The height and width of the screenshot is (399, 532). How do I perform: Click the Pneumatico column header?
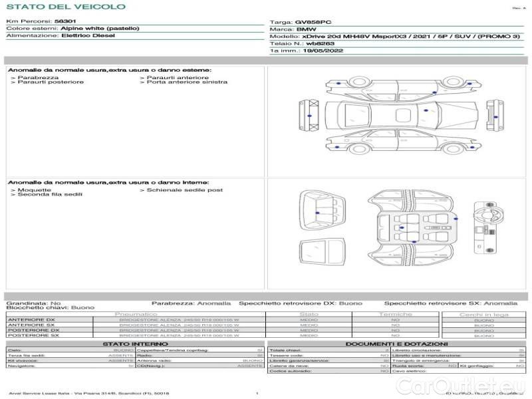click(x=136, y=314)
